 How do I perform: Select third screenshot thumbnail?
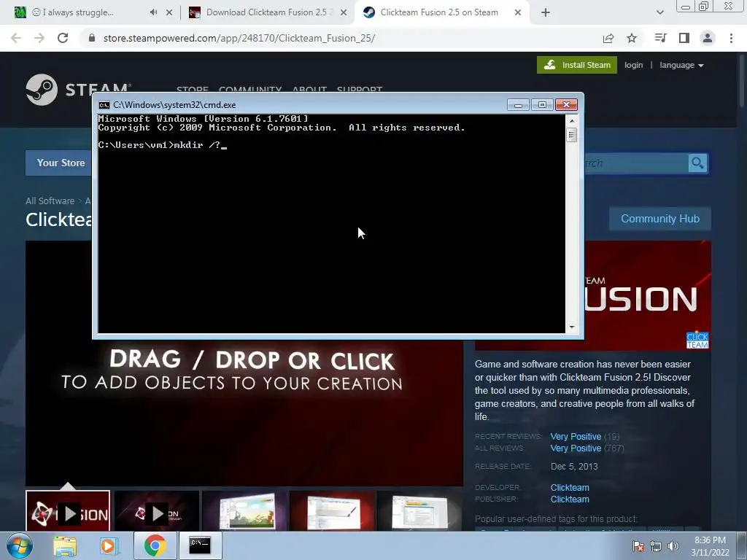click(244, 511)
